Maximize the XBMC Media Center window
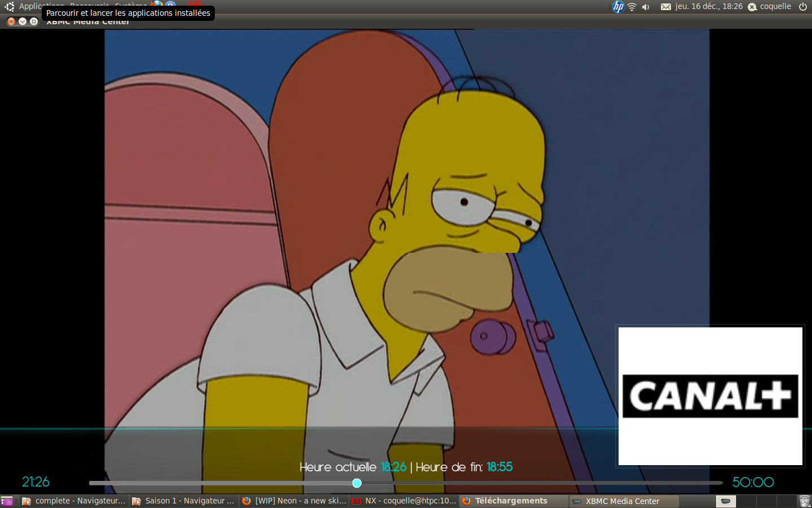The width and height of the screenshot is (812, 508). point(34,21)
